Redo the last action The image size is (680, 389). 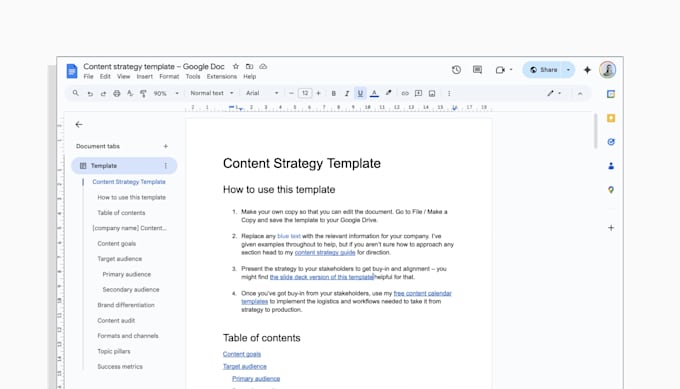pos(103,93)
